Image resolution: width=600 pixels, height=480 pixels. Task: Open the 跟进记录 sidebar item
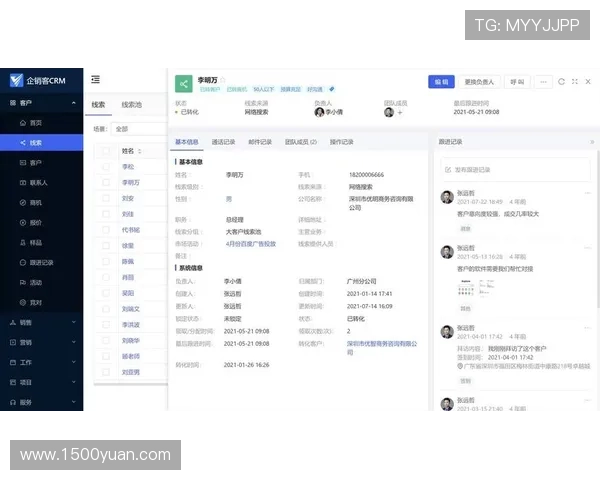click(x=42, y=262)
